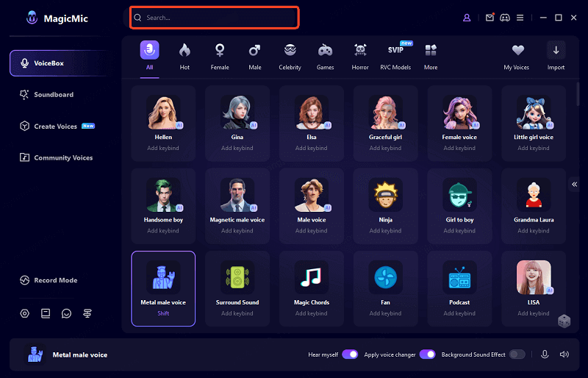Click the microphone icon in bottom bar
This screenshot has height=378, width=588.
[545, 354]
